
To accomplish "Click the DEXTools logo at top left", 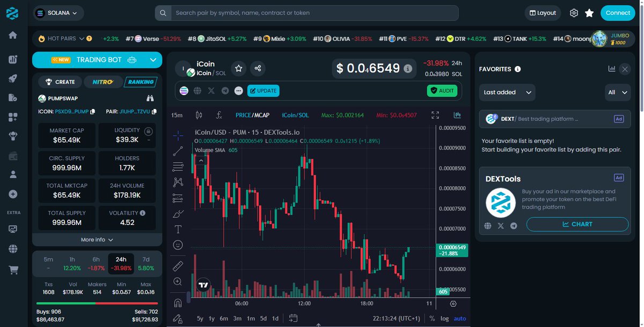I will tap(12, 13).
